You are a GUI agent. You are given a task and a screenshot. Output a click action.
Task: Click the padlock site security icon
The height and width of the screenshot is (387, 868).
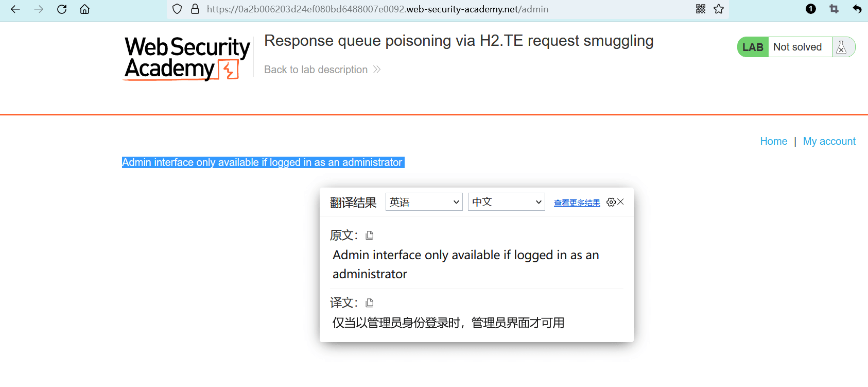pyautogui.click(x=195, y=9)
